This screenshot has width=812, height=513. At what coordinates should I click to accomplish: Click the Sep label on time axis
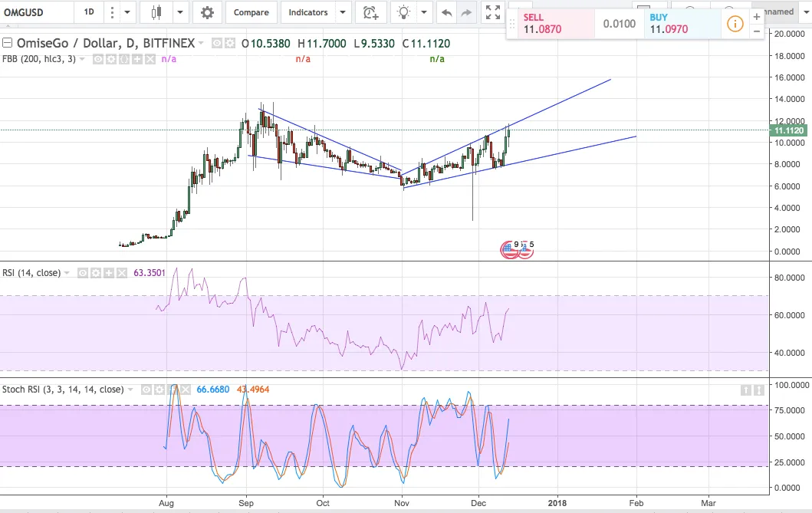[x=246, y=503]
